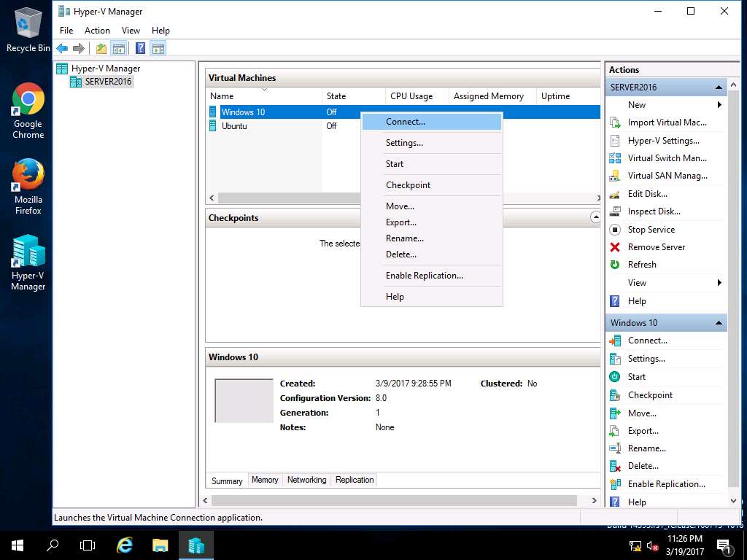Screen dimensions: 747x560
Task: Open Mozilla Firefox desktop shortcut
Action: pos(28,187)
